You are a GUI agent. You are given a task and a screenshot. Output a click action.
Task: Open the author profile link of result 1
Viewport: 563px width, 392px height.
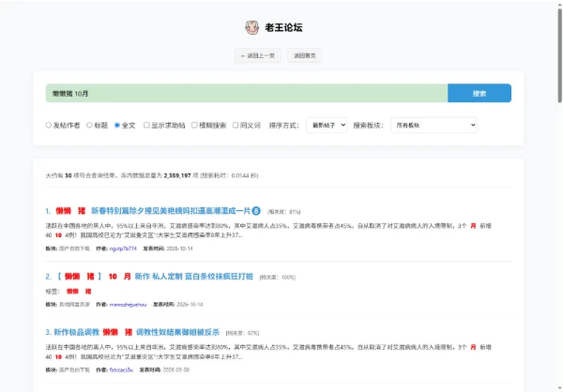123,248
